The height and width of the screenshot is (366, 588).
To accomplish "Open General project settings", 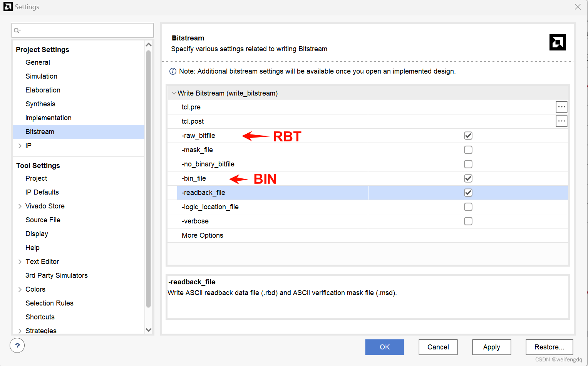I will point(38,62).
